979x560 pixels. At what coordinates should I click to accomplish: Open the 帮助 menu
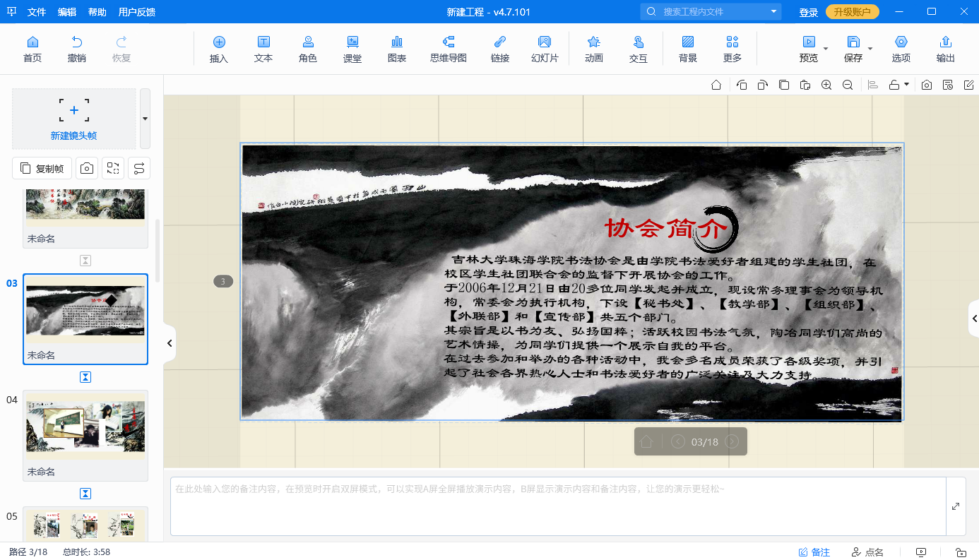97,12
